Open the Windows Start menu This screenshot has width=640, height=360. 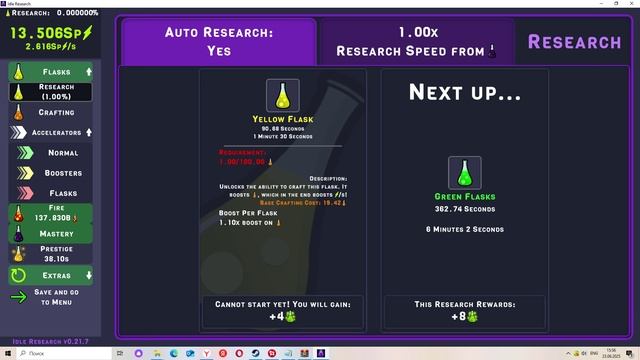coord(7,353)
